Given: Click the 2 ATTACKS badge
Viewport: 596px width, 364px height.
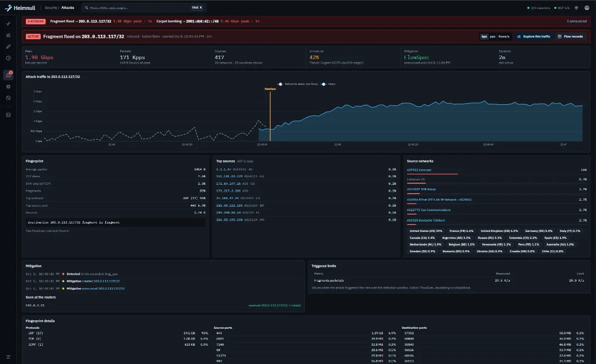Looking at the screenshot, I should click(x=36, y=21).
